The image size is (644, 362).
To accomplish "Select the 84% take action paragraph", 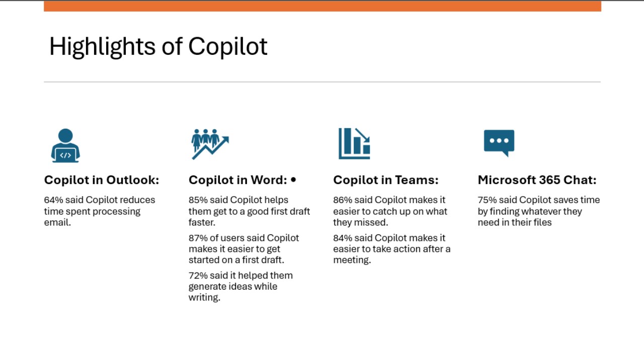I will (x=392, y=249).
